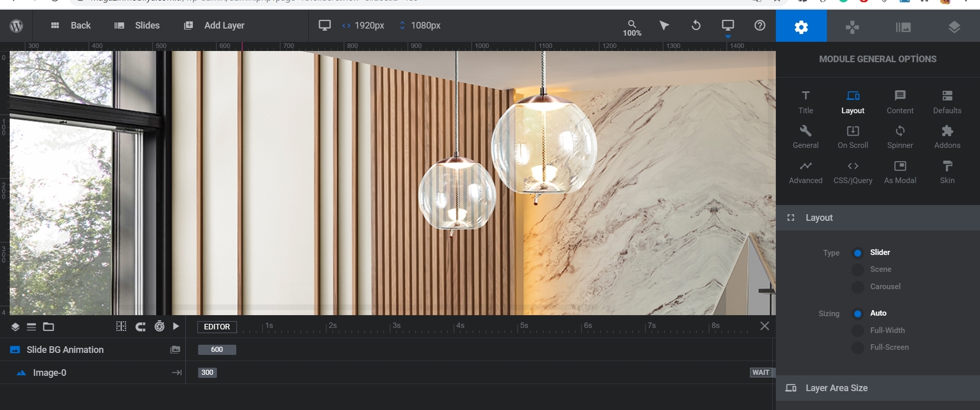Click the EDITOR timeline button
Image resolution: width=980 pixels, height=410 pixels.
click(217, 327)
